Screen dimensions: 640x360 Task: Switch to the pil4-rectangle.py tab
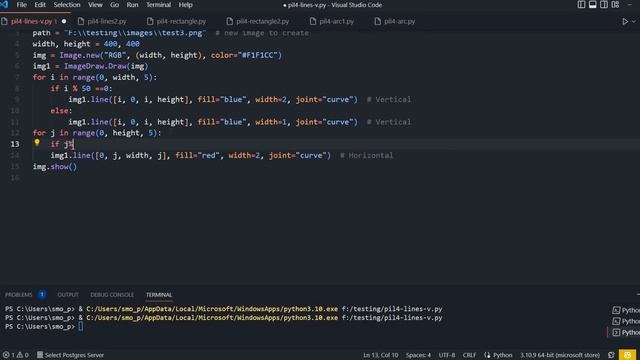[181, 21]
